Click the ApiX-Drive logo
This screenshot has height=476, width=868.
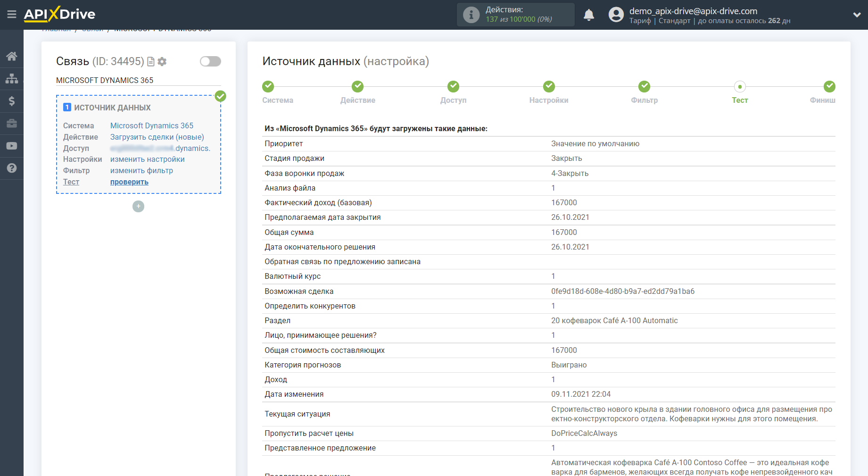pos(59,14)
